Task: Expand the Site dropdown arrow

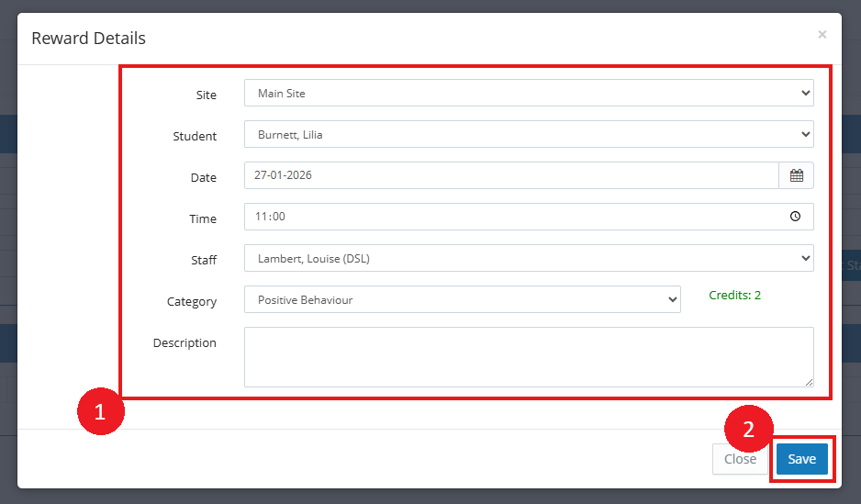Action: (x=806, y=93)
